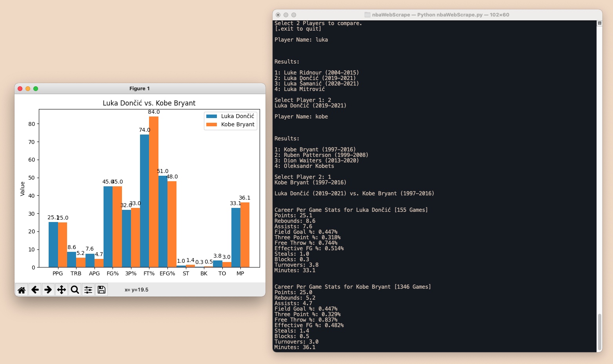
Task: Click result '4: Luka Mitrović' in terminal
Action: pyautogui.click(x=300, y=89)
